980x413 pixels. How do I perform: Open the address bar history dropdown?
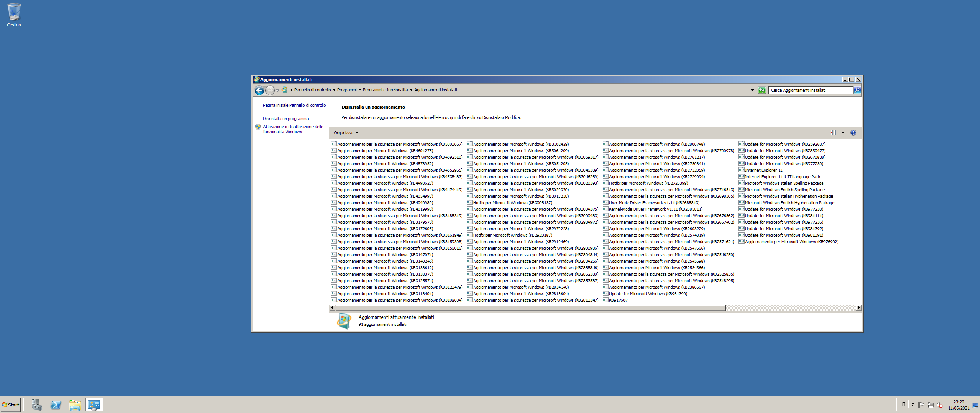[x=752, y=90]
